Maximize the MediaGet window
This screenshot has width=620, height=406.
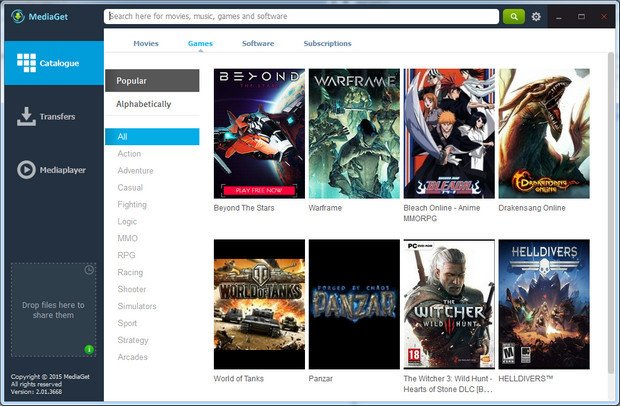[x=581, y=17]
